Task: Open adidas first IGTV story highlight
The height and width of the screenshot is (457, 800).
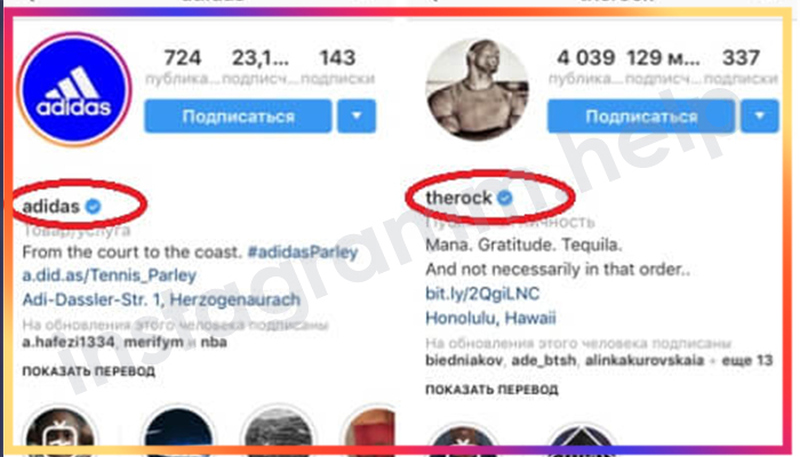Action: coord(60,434)
